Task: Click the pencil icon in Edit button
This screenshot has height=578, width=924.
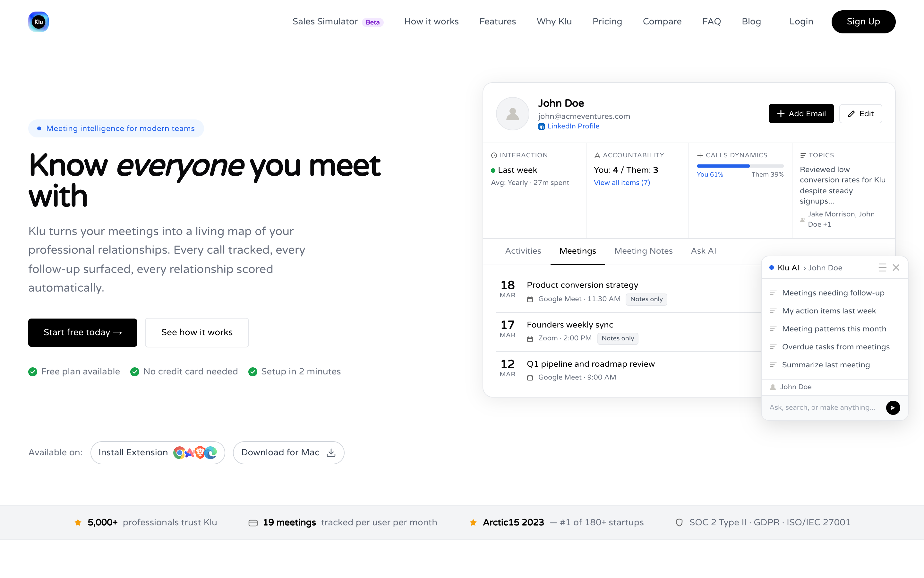Action: point(851,114)
